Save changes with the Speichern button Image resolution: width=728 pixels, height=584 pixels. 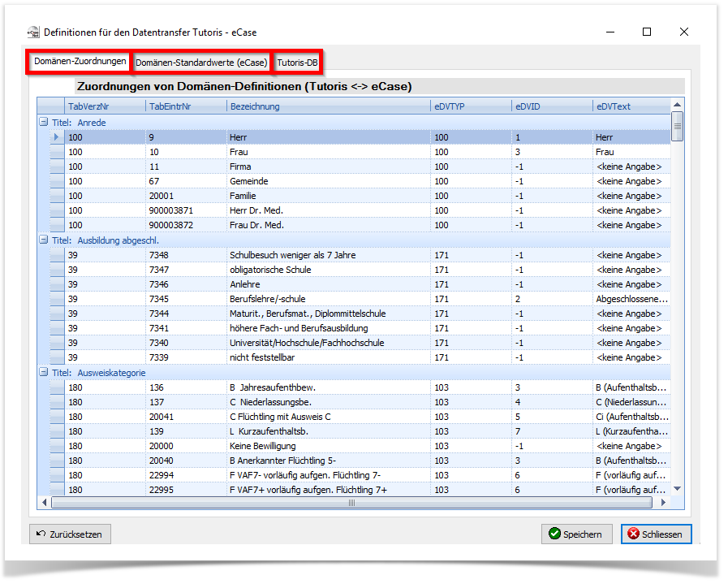[x=577, y=534]
